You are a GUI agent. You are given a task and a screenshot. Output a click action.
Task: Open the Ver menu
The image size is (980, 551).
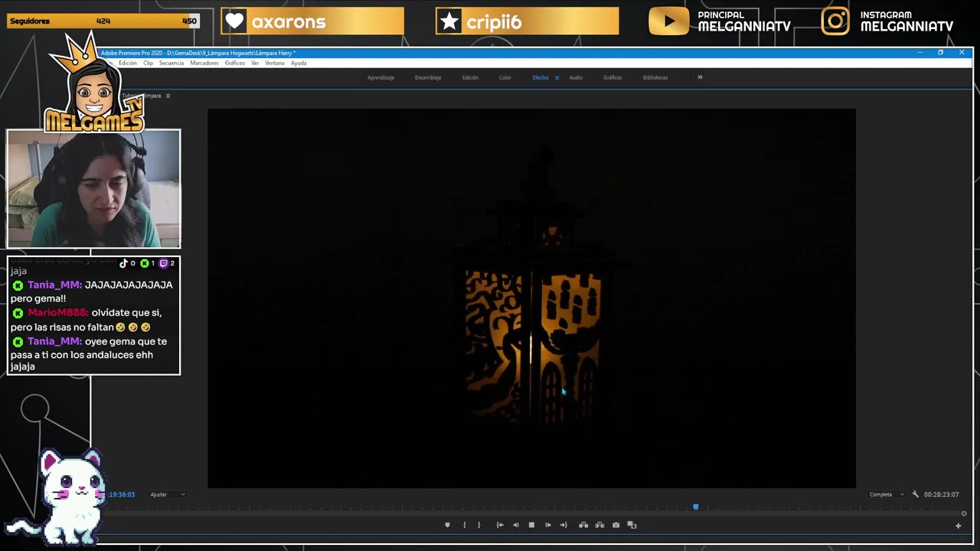click(255, 63)
